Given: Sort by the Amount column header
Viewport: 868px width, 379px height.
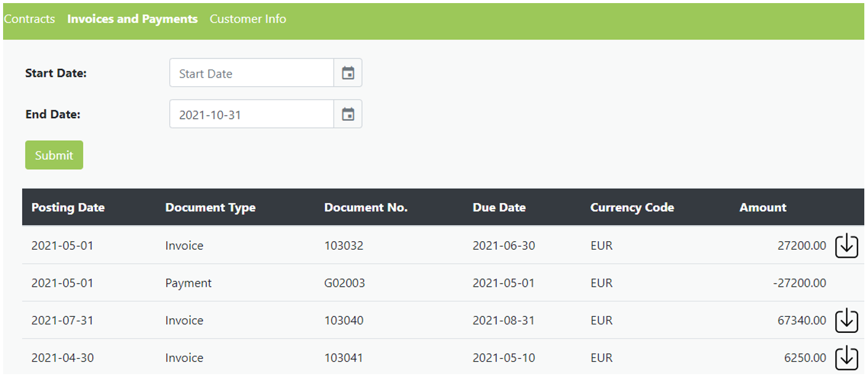Looking at the screenshot, I should pos(763,207).
